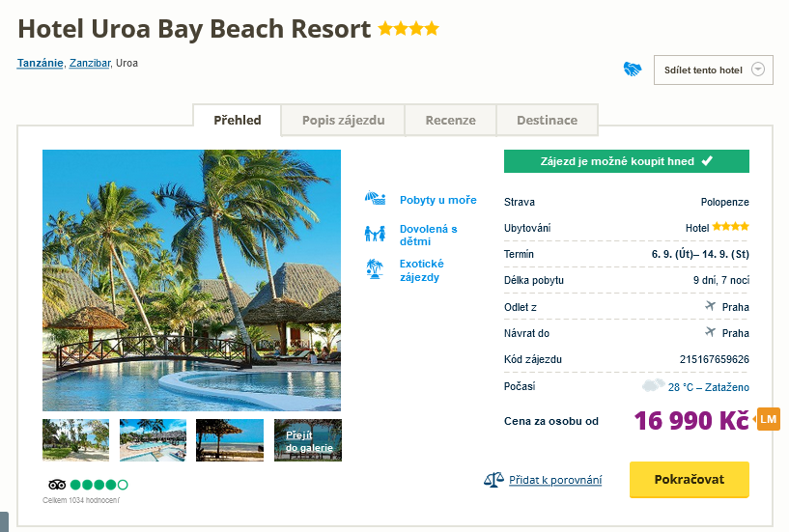
Task: Open the Zanzibar breadcrumb link
Action: click(90, 64)
